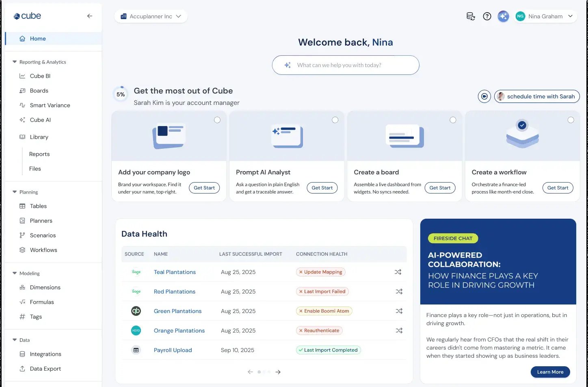Click Get Start for Prompt AI Analyst

point(322,188)
